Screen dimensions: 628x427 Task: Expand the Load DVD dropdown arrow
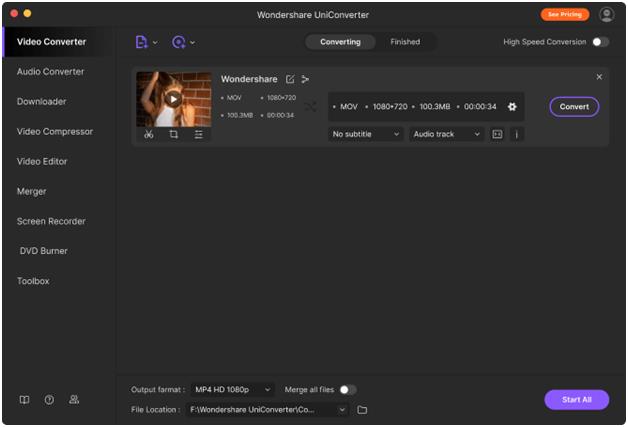pyautogui.click(x=193, y=42)
